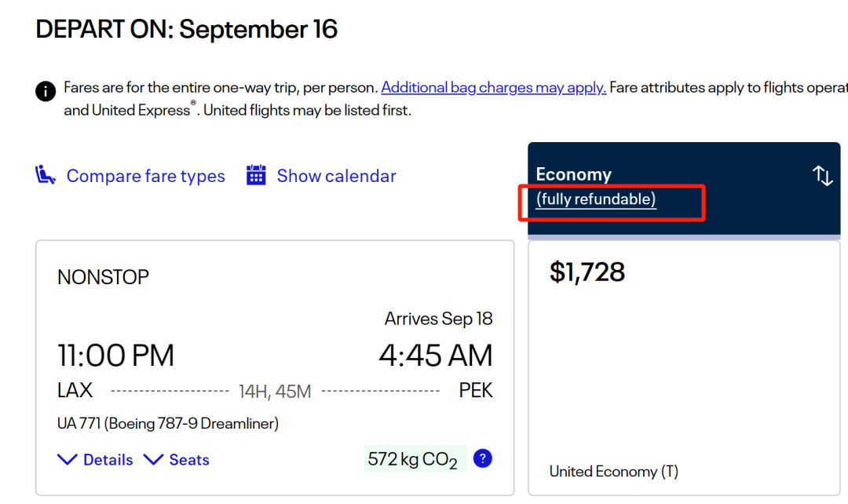This screenshot has width=848, height=504.
Task: Select the $1,728 Economy fare
Action: [587, 272]
